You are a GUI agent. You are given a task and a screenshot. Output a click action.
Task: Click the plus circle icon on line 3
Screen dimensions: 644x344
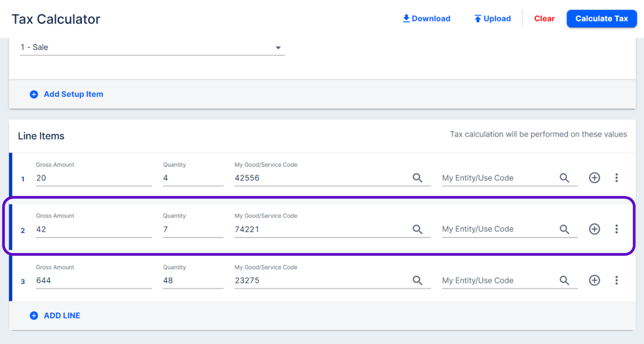tap(594, 281)
